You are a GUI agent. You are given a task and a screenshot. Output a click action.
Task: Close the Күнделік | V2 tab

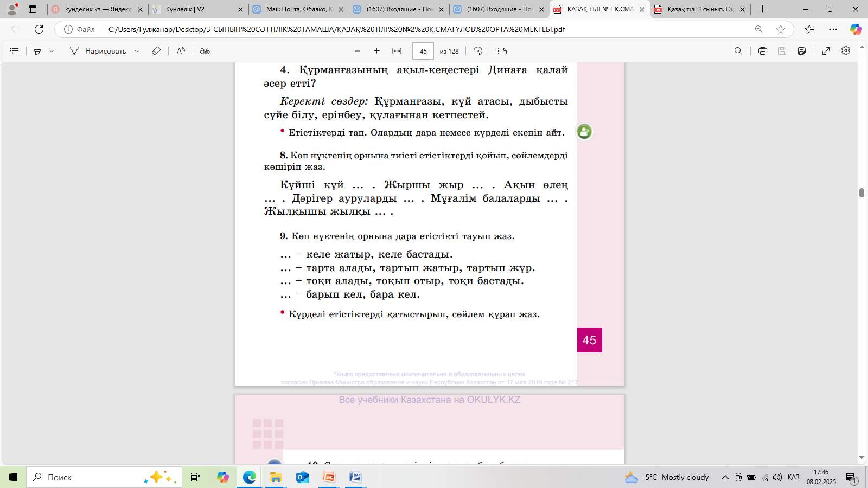(x=241, y=9)
